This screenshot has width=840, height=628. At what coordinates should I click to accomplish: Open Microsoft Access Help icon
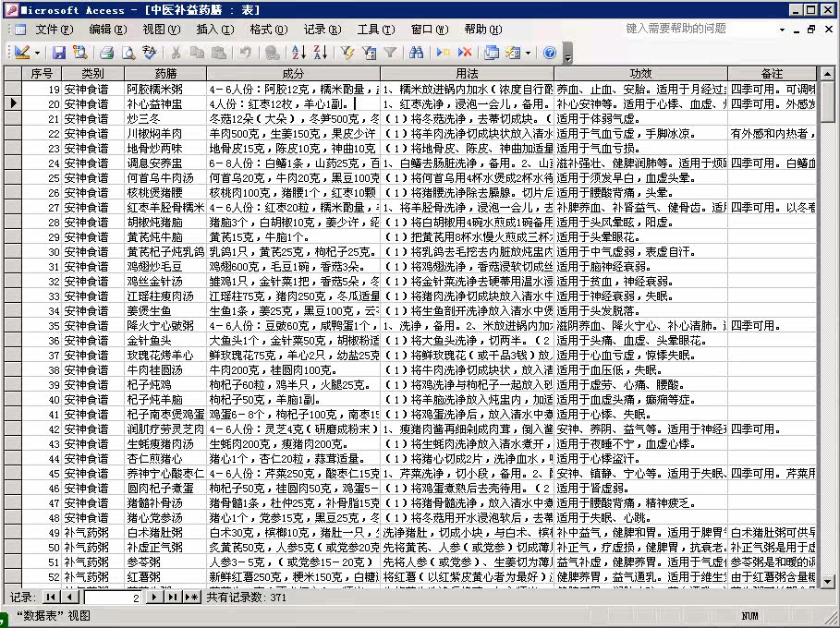click(x=550, y=53)
